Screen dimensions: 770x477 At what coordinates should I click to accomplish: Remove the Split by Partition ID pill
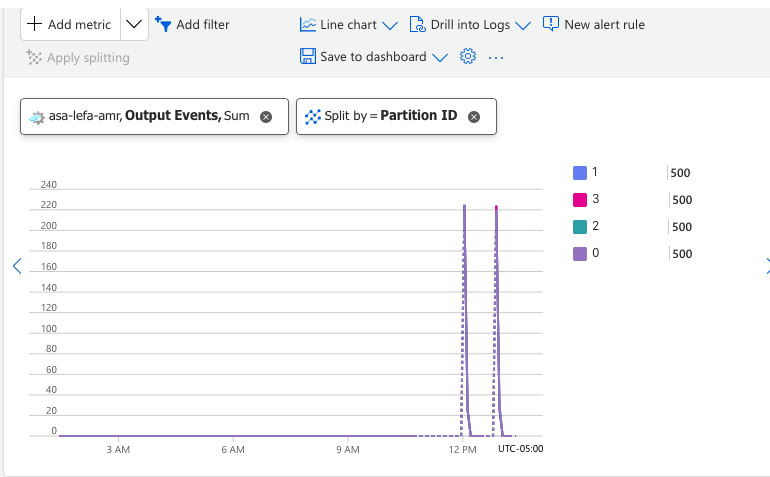point(474,116)
